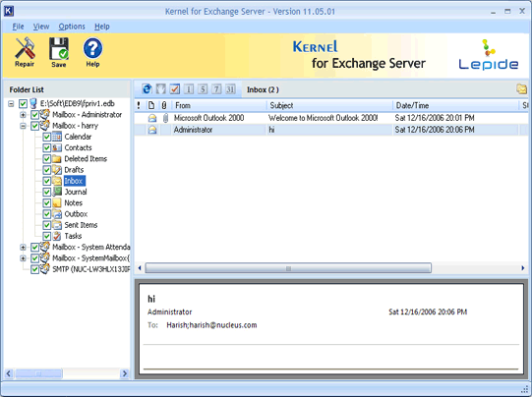Toggle the Deleted Items checkbox

pos(47,159)
